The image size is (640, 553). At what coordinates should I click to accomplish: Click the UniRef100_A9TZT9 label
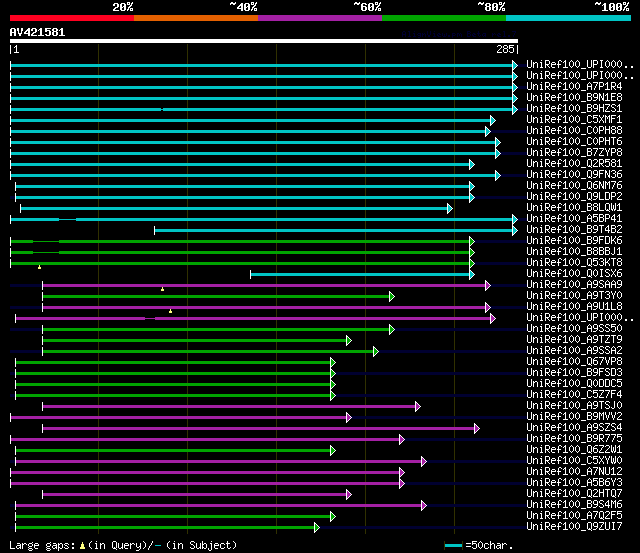tap(574, 340)
